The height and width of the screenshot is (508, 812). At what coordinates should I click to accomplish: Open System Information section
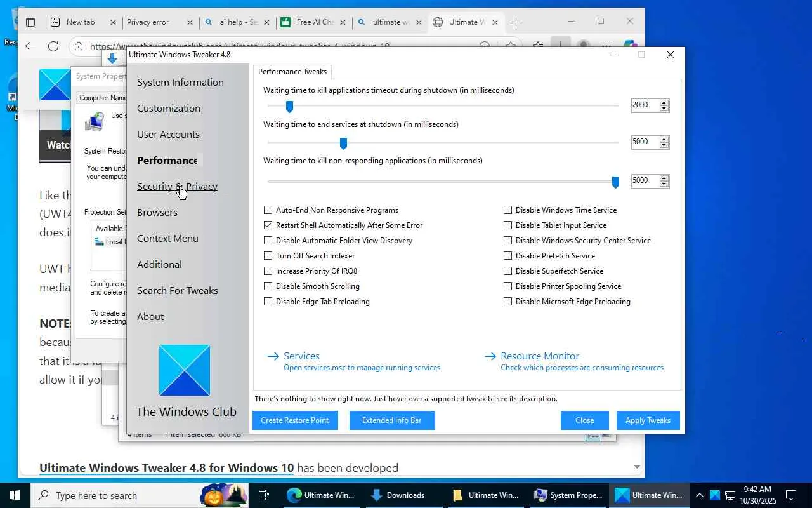click(x=180, y=83)
